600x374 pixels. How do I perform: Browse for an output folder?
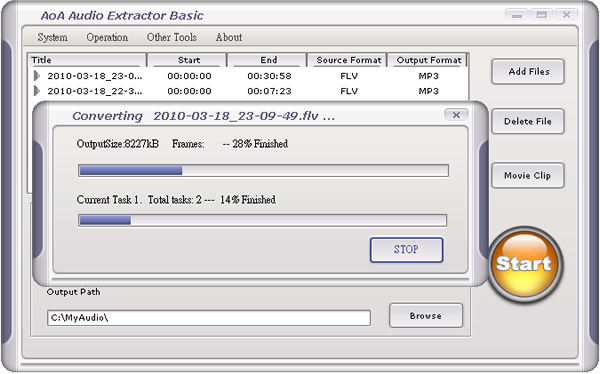[x=426, y=315]
